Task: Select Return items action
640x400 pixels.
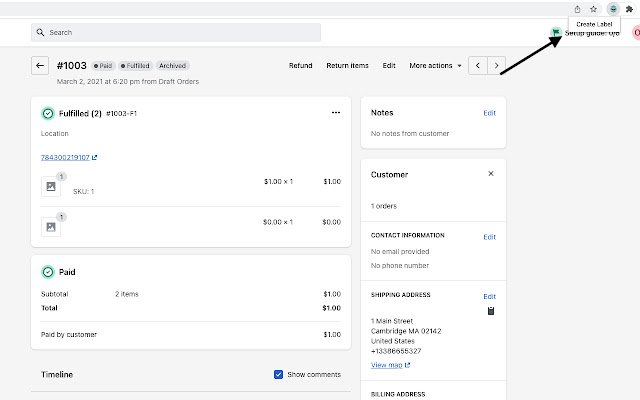Action: tap(347, 66)
